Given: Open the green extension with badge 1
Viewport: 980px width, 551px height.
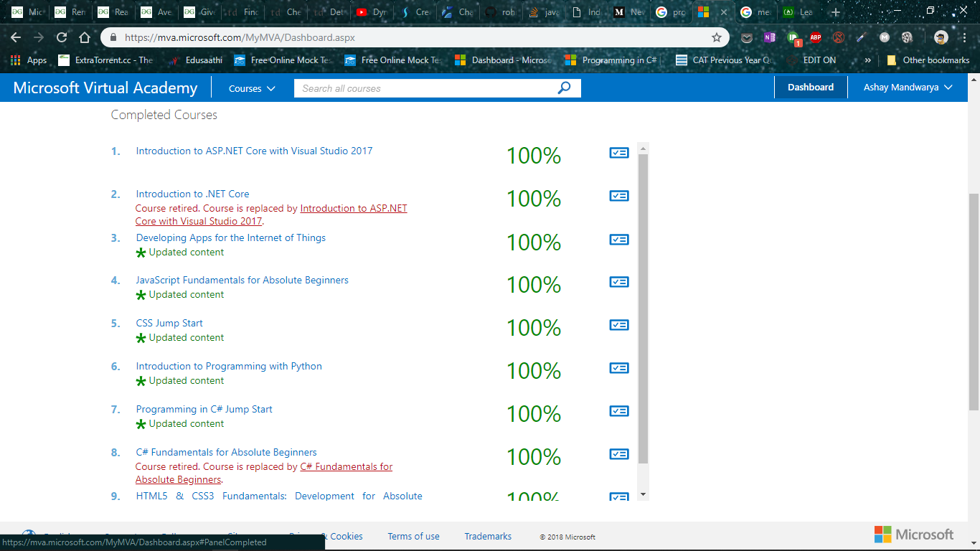Looking at the screenshot, I should point(793,37).
